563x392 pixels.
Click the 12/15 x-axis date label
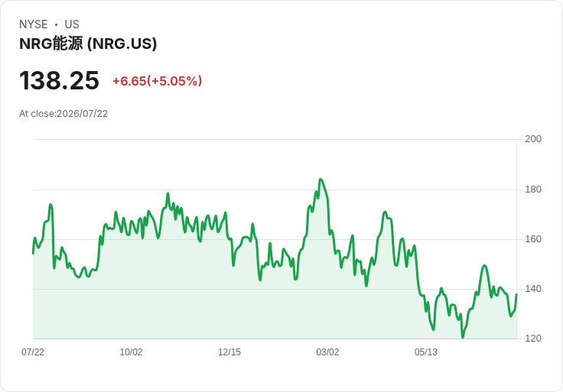click(229, 352)
